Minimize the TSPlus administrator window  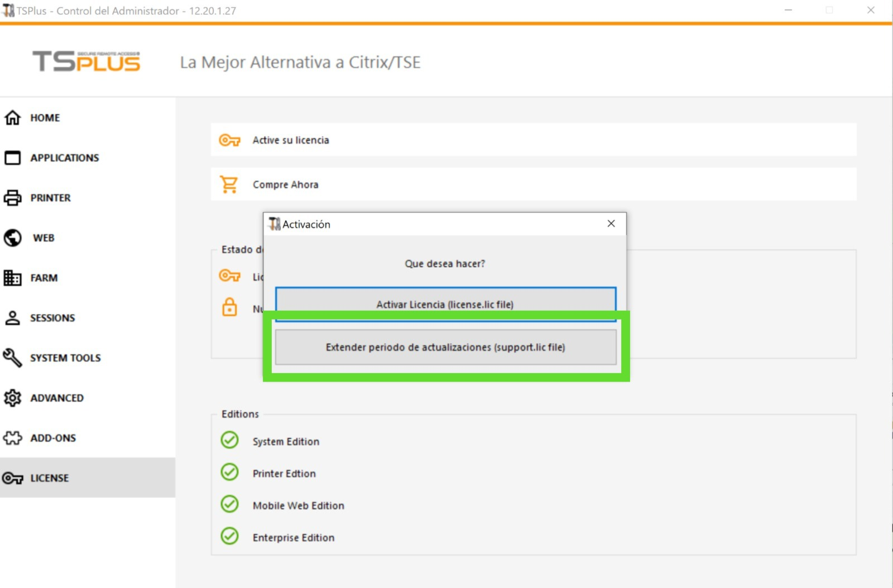pos(788,10)
